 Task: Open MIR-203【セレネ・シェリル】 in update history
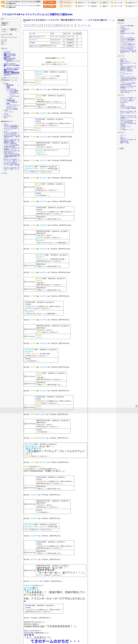128,63
